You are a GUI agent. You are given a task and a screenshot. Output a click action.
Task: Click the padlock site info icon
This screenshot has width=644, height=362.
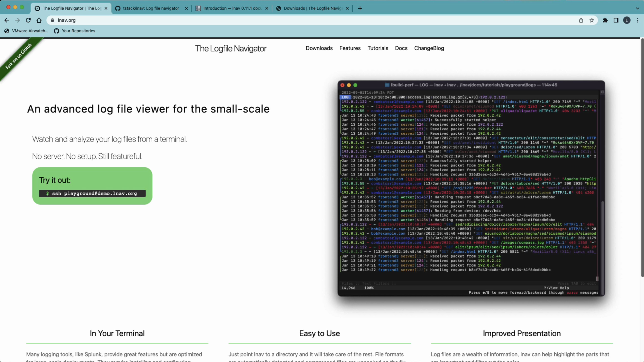(x=52, y=20)
